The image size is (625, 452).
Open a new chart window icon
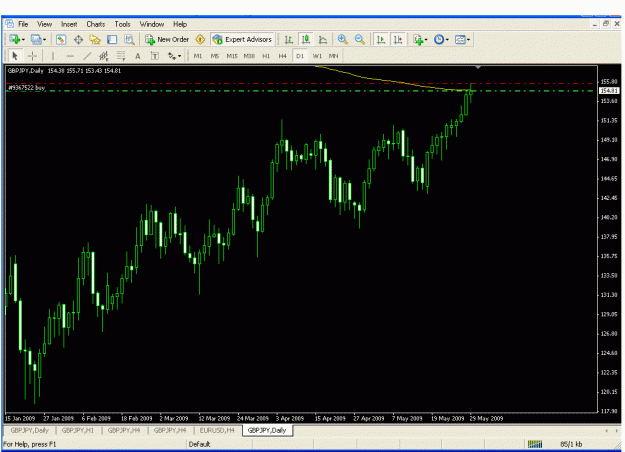15,39
